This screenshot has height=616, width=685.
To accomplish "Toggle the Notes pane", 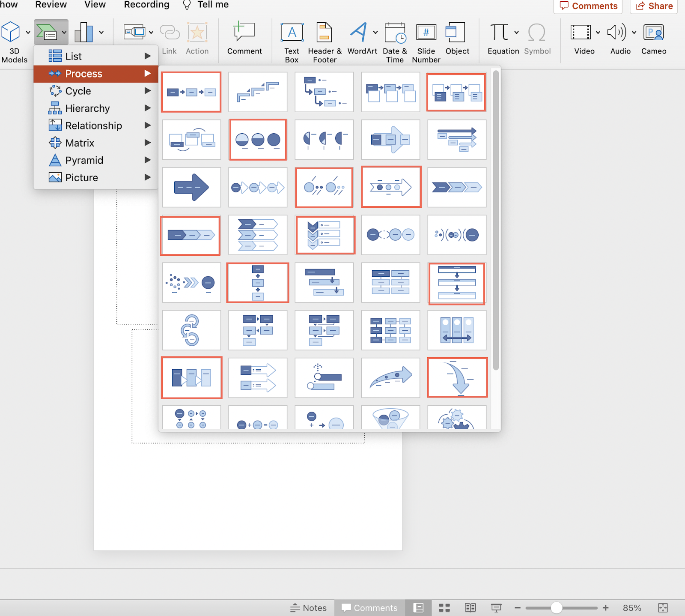I will 309,607.
